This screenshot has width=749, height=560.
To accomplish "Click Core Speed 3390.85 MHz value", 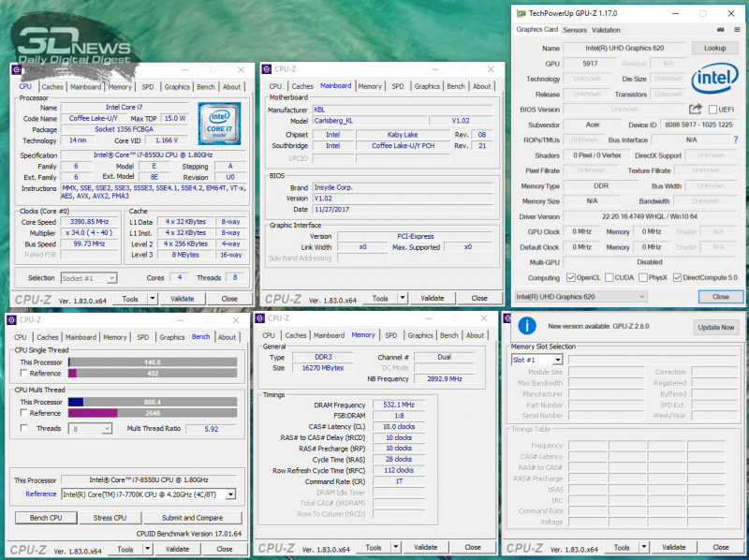I will 89,222.
